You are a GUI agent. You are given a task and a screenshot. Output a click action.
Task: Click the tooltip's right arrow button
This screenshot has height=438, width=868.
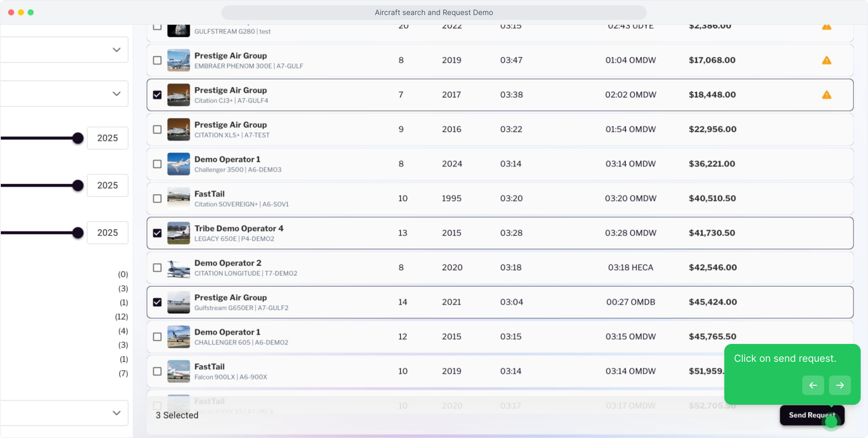click(840, 385)
